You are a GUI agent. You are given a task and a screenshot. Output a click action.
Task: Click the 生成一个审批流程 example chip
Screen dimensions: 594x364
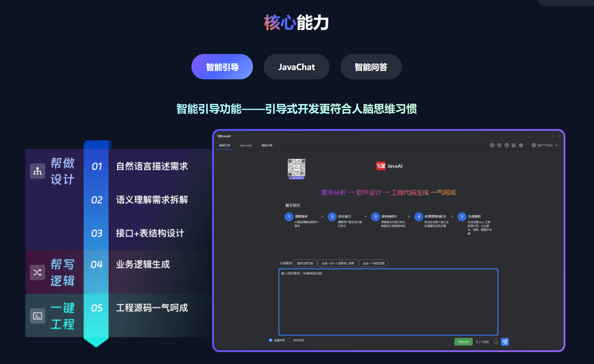tap(374, 263)
